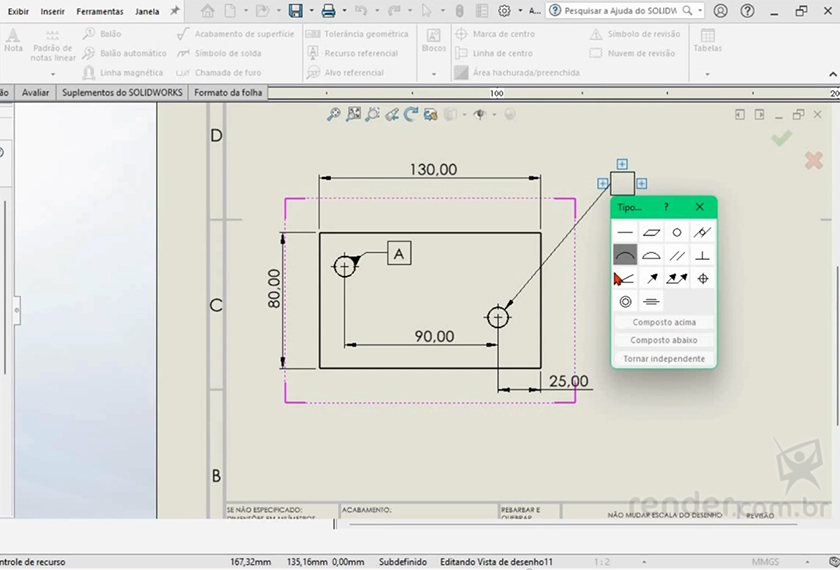Click the Composto acima button
Viewport: 840px width, 570px height.
pos(664,322)
